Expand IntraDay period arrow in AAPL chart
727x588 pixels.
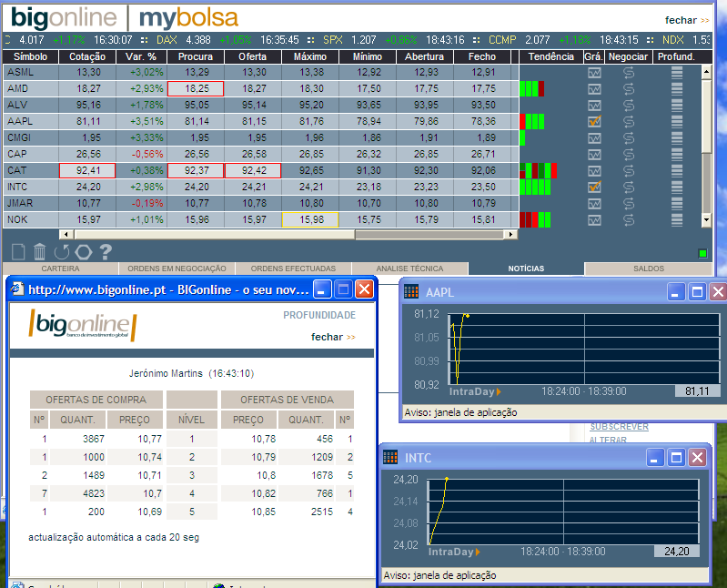[x=499, y=391]
